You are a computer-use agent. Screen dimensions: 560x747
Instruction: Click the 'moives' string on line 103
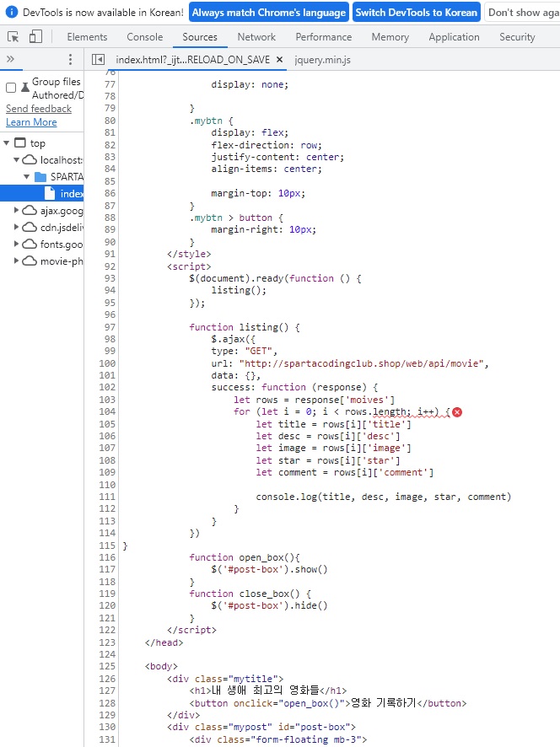pos(367,400)
